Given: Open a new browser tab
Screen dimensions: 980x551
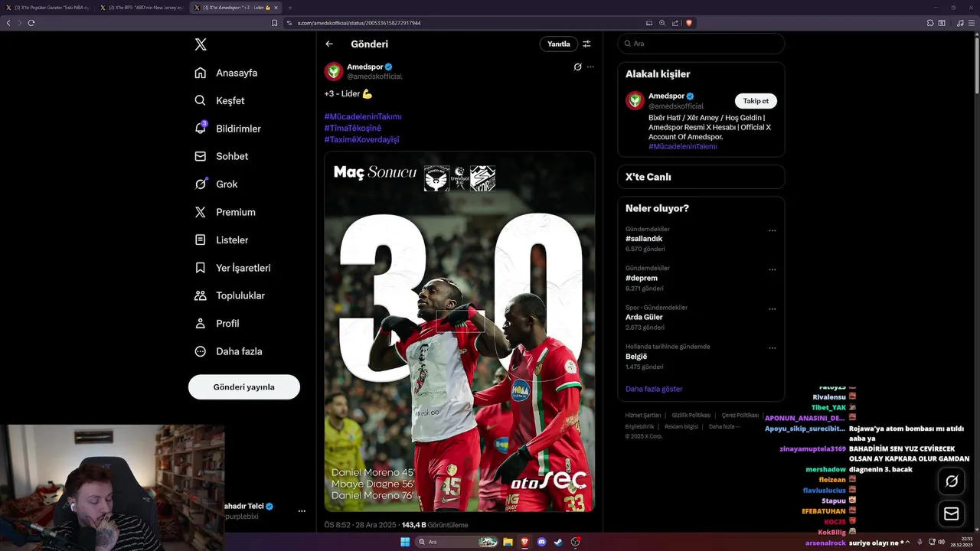Looking at the screenshot, I should 290,8.
